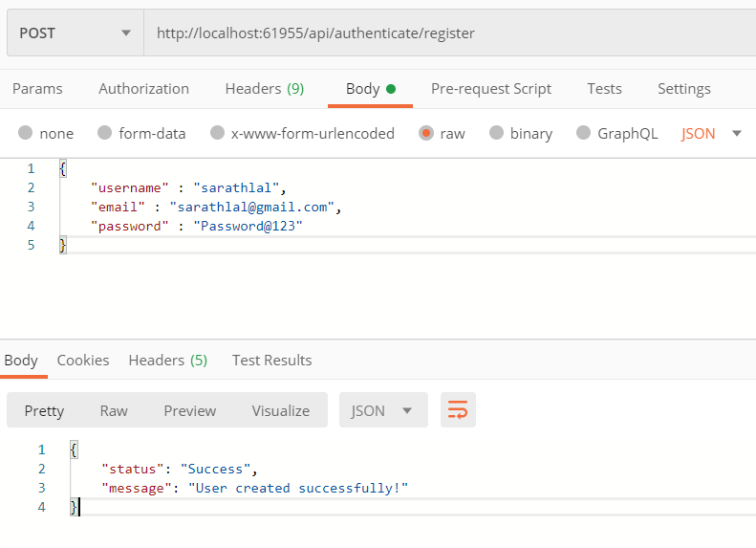This screenshot has height=548, width=756.
Task: Select the form-data radio option
Action: [105, 133]
